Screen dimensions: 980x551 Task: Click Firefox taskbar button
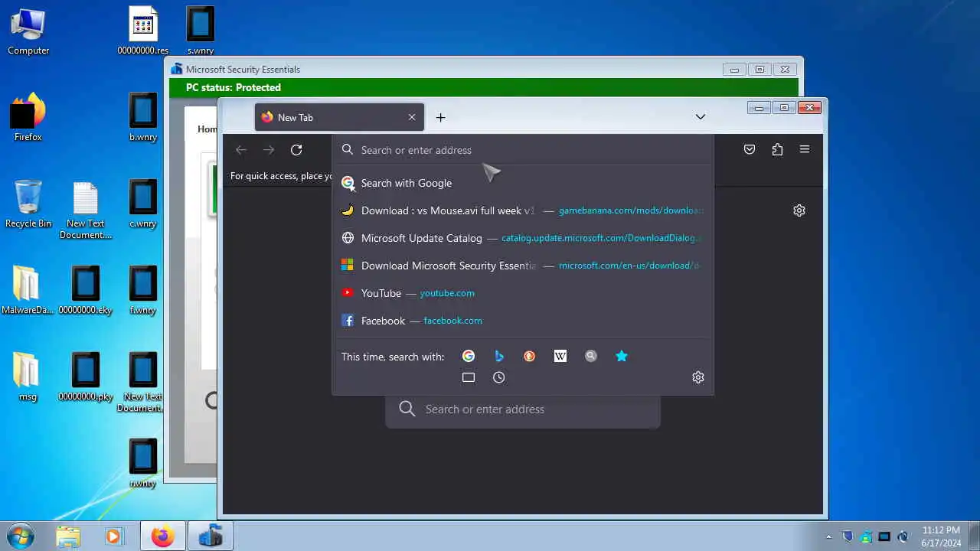pyautogui.click(x=163, y=536)
